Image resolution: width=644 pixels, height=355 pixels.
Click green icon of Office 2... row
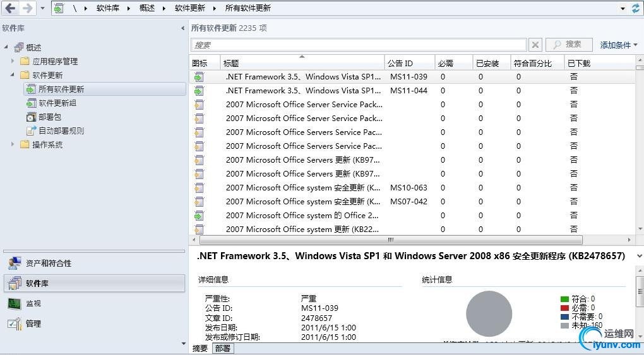(199, 216)
